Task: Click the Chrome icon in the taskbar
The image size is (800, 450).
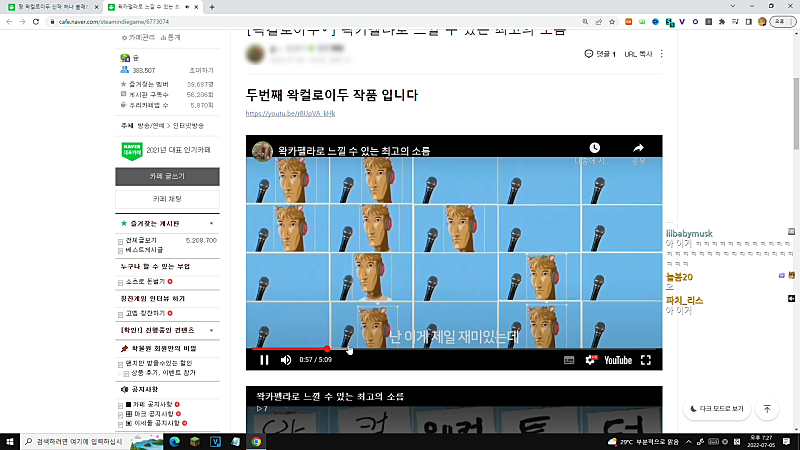Action: click(256, 442)
